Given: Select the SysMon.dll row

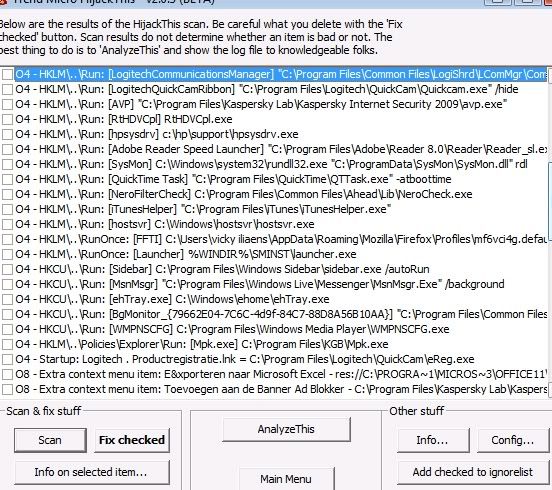Looking at the screenshot, I should pos(271,164).
